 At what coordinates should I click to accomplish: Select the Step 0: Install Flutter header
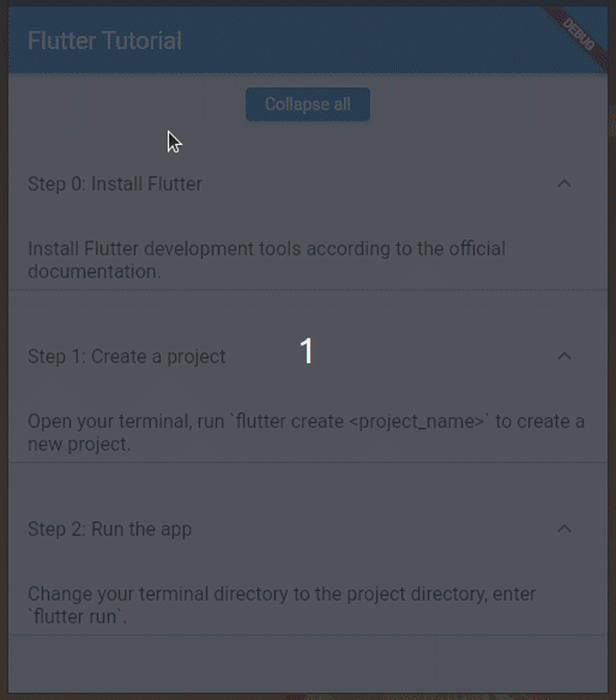(116, 184)
